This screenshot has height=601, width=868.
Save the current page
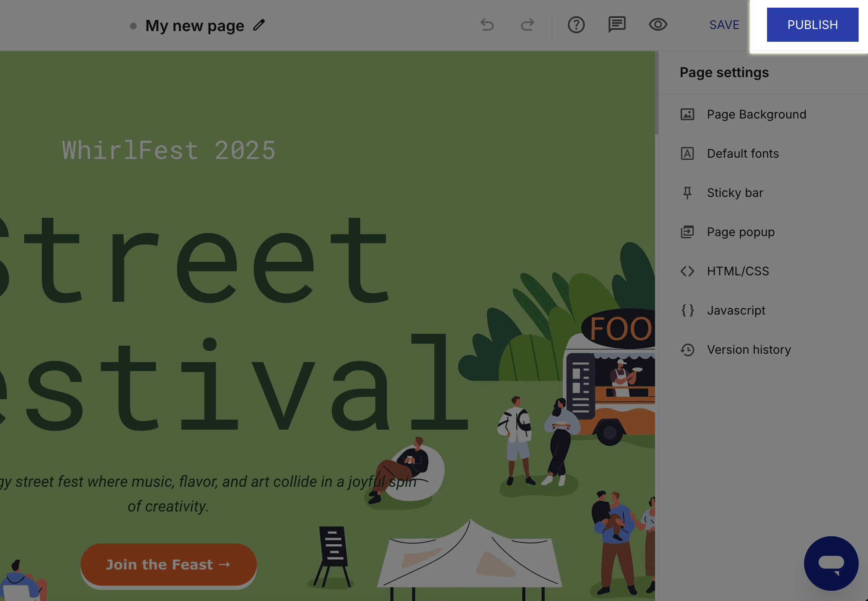pyautogui.click(x=724, y=25)
